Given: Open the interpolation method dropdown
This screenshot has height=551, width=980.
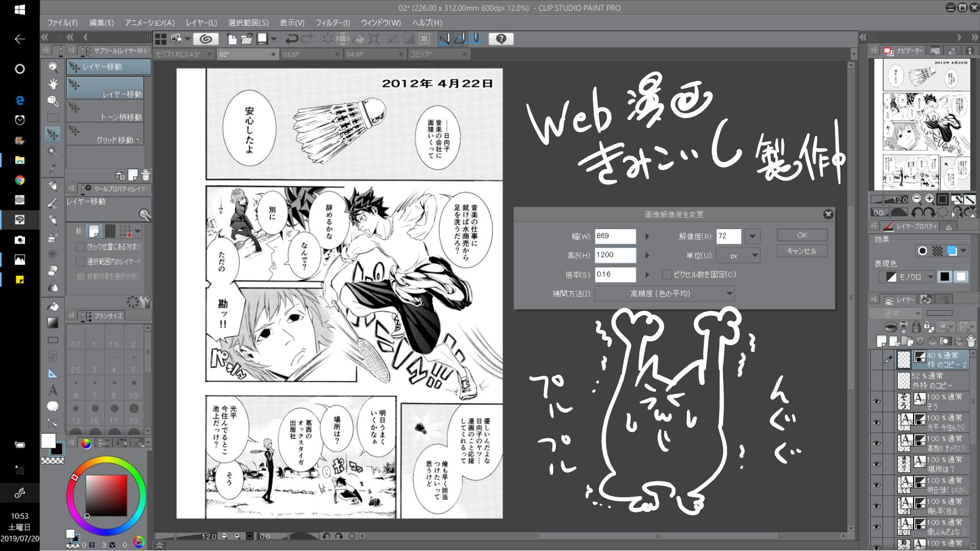Looking at the screenshot, I should tap(665, 294).
